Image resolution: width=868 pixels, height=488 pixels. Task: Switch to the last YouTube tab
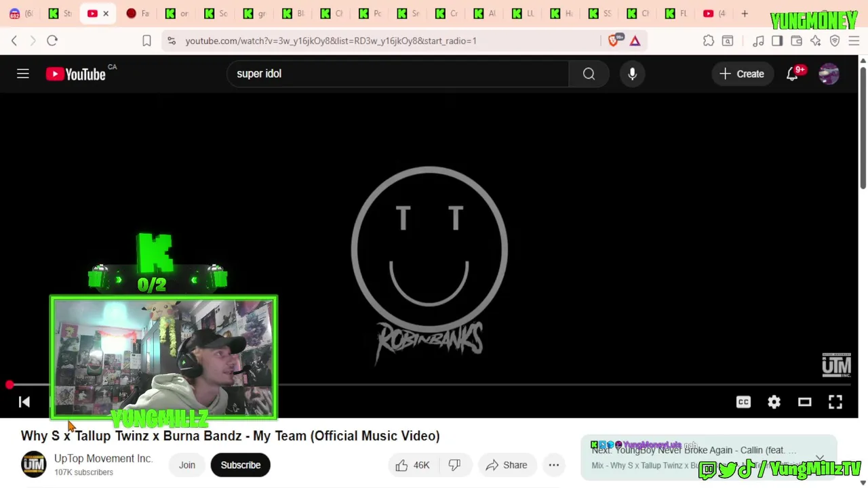pos(715,14)
